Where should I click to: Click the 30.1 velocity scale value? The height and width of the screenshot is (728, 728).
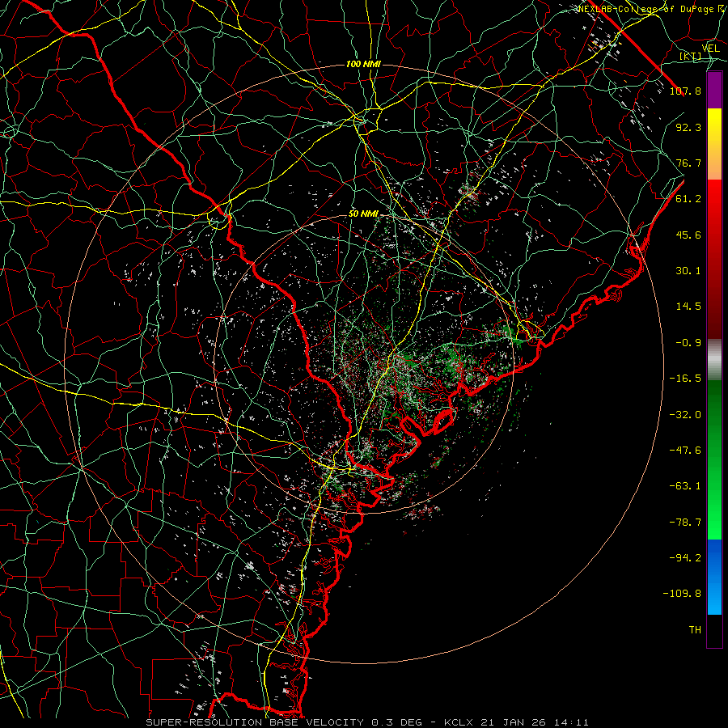(688, 271)
